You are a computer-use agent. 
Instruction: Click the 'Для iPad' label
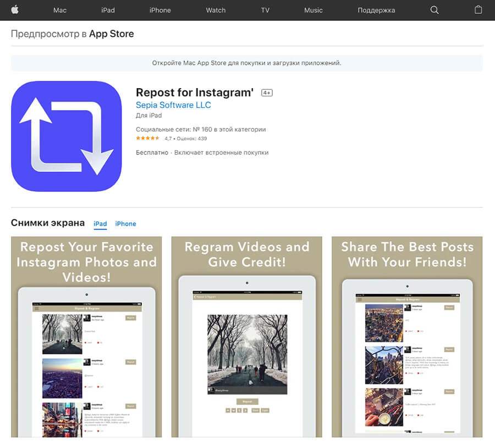click(x=148, y=116)
